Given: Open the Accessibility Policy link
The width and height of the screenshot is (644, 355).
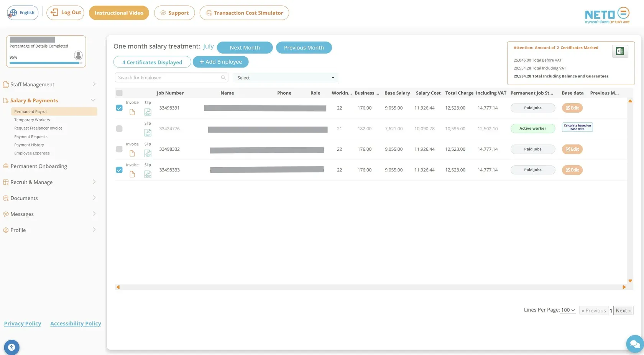Looking at the screenshot, I should (76, 324).
